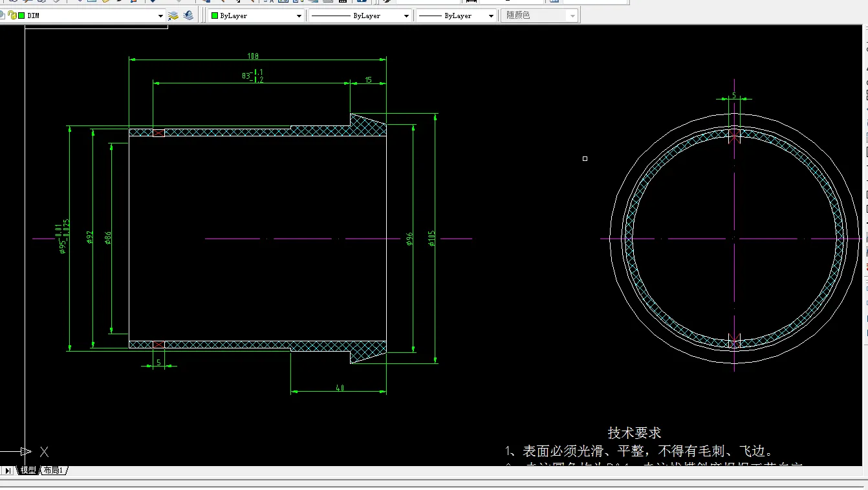Viewport: 868px width, 490px height.
Task: Select the 40 dimension text
Action: tap(340, 388)
